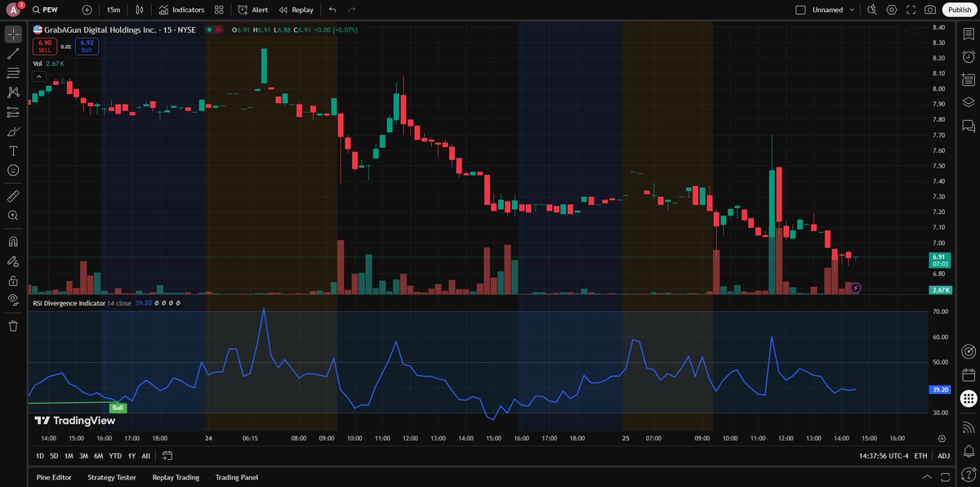Open the Pine Editor tab
The width and height of the screenshot is (980, 487).
[x=54, y=477]
